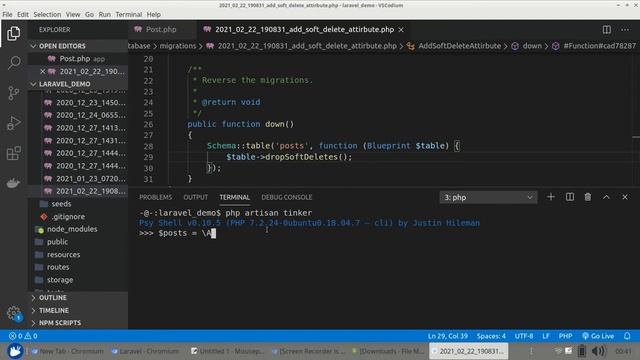Click the down breadcrumb item

coord(532,46)
